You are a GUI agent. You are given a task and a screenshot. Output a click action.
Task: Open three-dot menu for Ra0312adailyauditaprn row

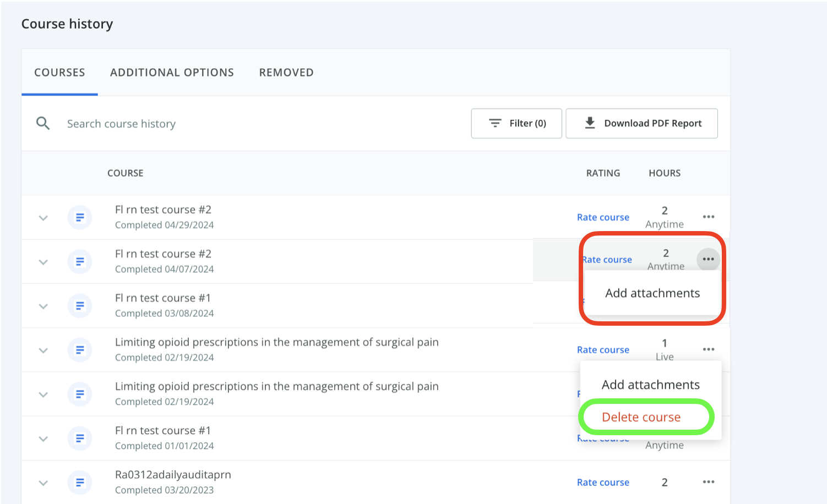pos(708,482)
